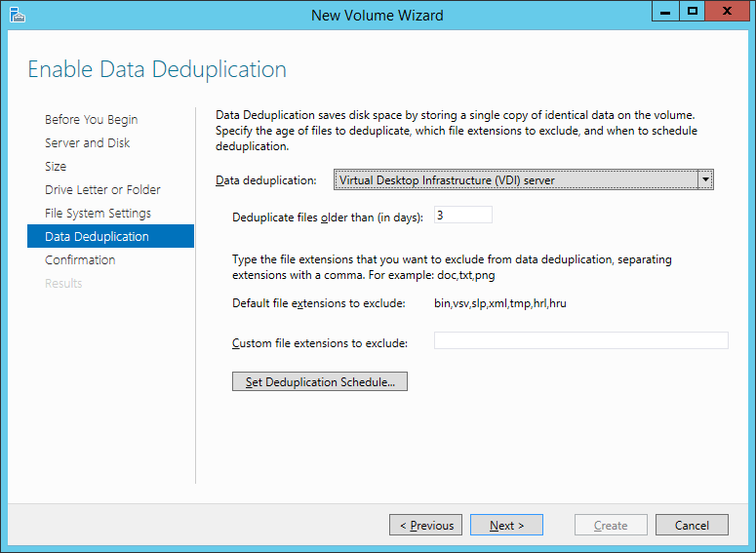Image resolution: width=756 pixels, height=553 pixels.
Task: Open the Drive Letter or Folder step
Action: (102, 189)
